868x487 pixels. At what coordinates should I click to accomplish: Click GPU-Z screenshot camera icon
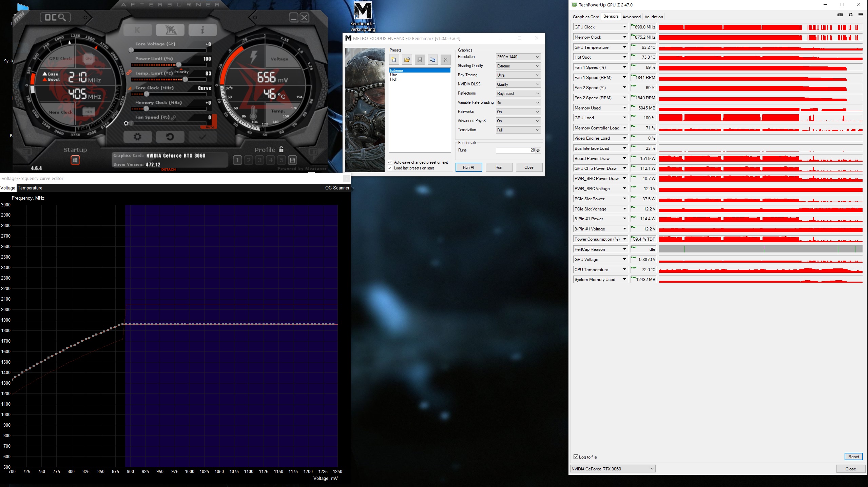[840, 15]
